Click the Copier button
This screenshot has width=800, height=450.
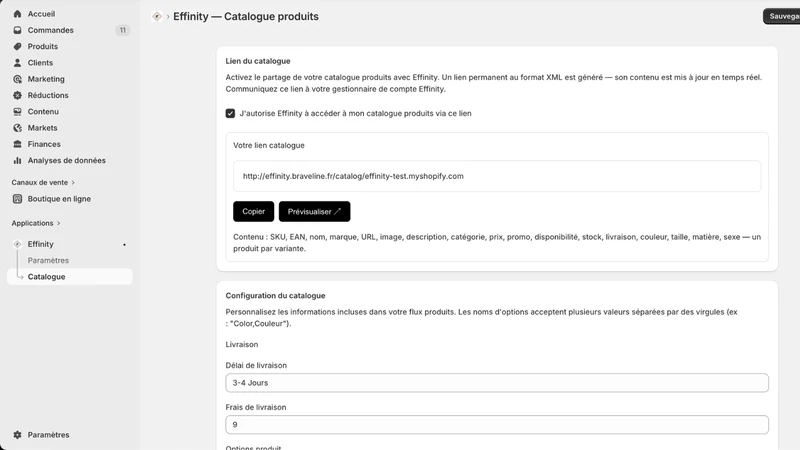pos(254,211)
